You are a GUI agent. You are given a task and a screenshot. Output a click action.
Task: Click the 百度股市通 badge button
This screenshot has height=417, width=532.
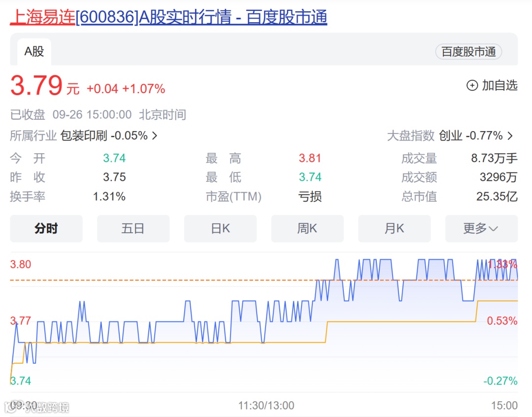pyautogui.click(x=468, y=52)
